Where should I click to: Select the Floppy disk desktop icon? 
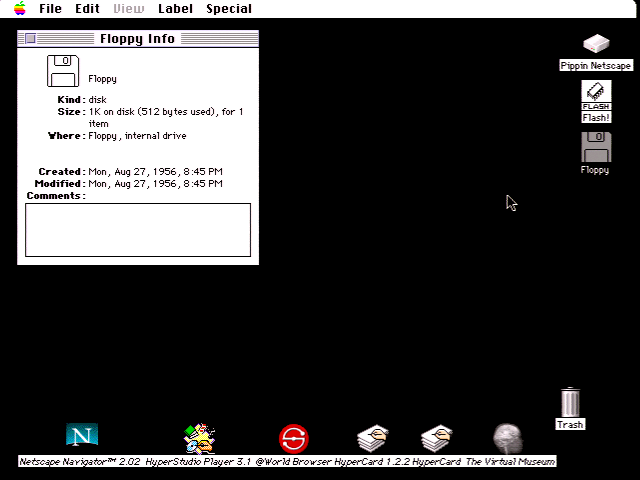[x=596, y=147]
